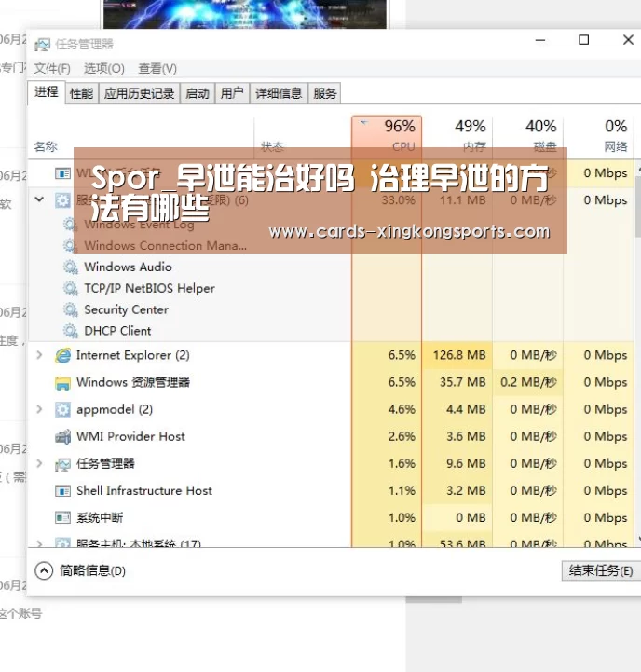This screenshot has height=672, width=641.
Task: Click 简略信息(D) label
Action: point(92,570)
